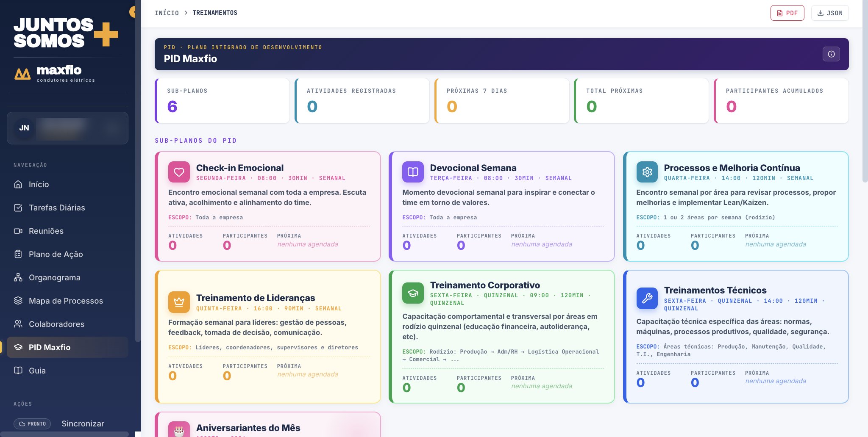Click Sincronizar in the Ações section
This screenshot has width=868, height=437.
click(x=83, y=423)
